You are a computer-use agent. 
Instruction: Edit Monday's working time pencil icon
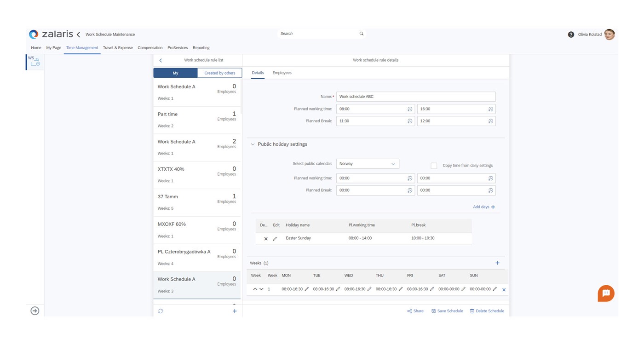point(307,289)
